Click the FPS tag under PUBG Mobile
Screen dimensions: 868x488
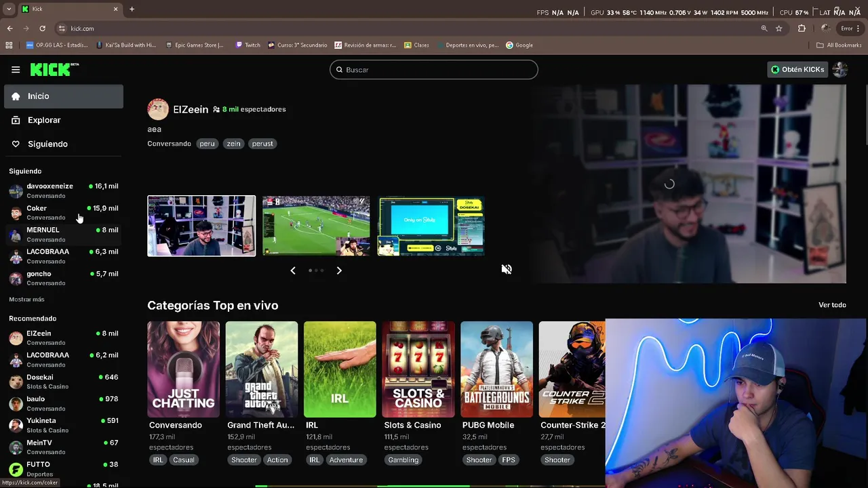[x=509, y=460]
